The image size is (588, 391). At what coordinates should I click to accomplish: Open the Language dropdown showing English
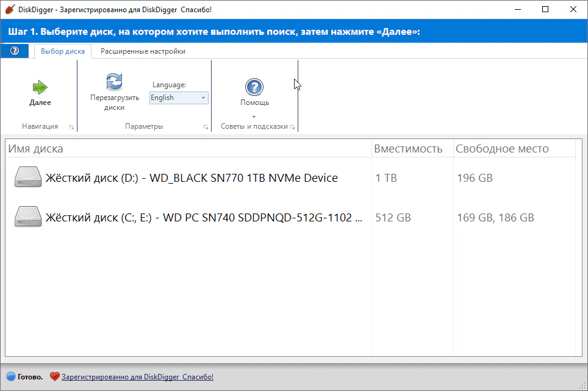coord(179,98)
